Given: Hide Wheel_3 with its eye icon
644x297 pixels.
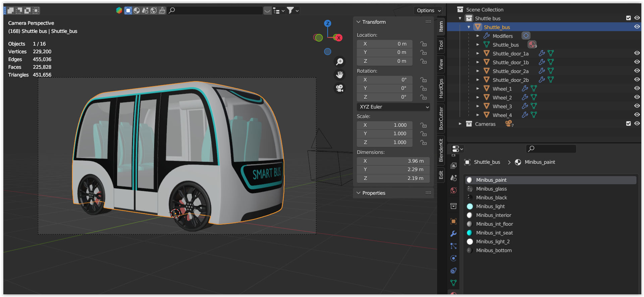Looking at the screenshot, I should click(637, 106).
